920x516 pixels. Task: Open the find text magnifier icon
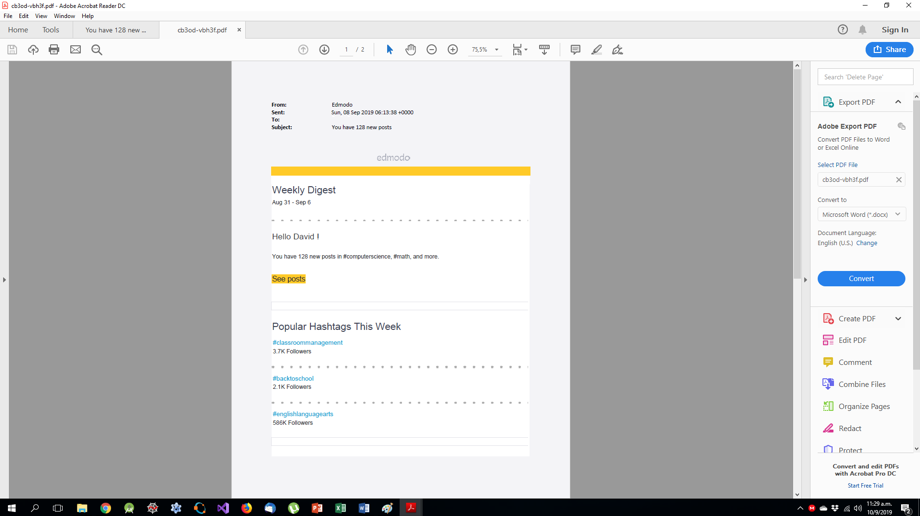97,50
